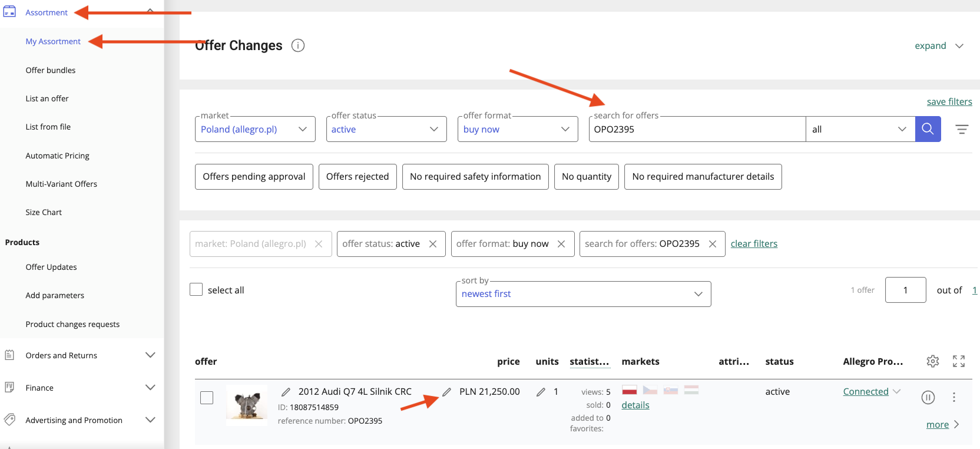Edit the price with pencil icon

[447, 392]
